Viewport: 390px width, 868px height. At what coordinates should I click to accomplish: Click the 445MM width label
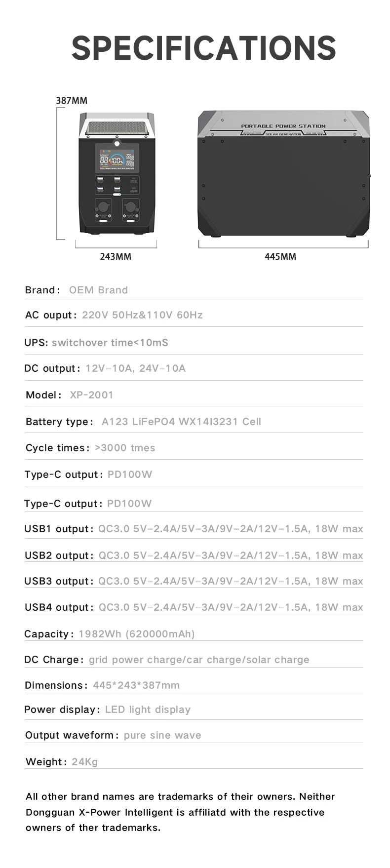280,256
